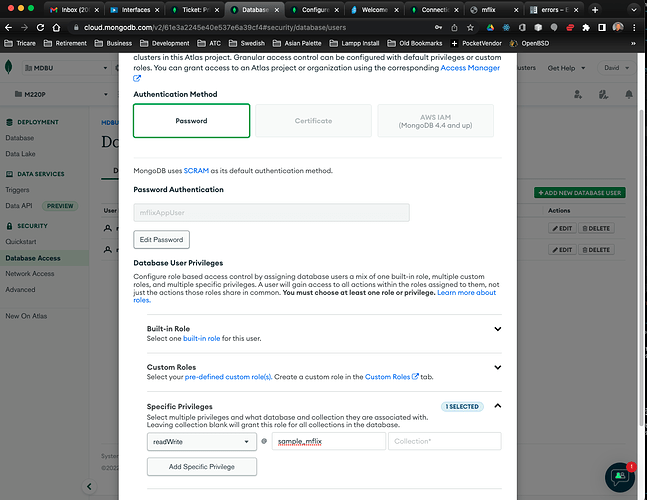Screen dimensions: 647x500
Task: Select Password authentication method
Action: point(191,120)
